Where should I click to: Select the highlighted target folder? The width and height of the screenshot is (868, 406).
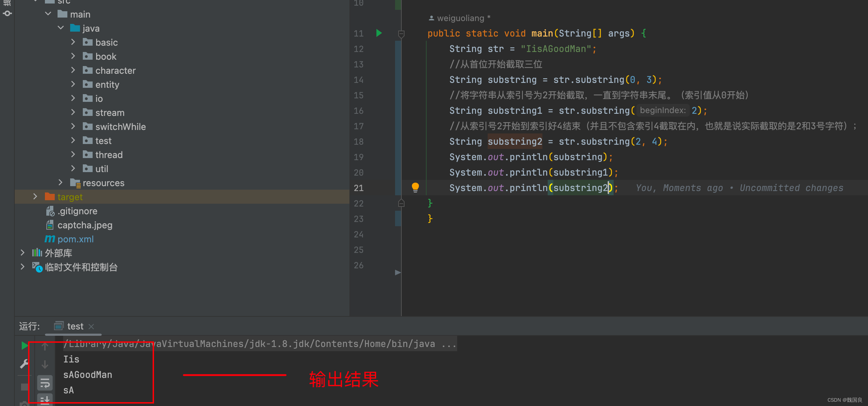coord(71,197)
